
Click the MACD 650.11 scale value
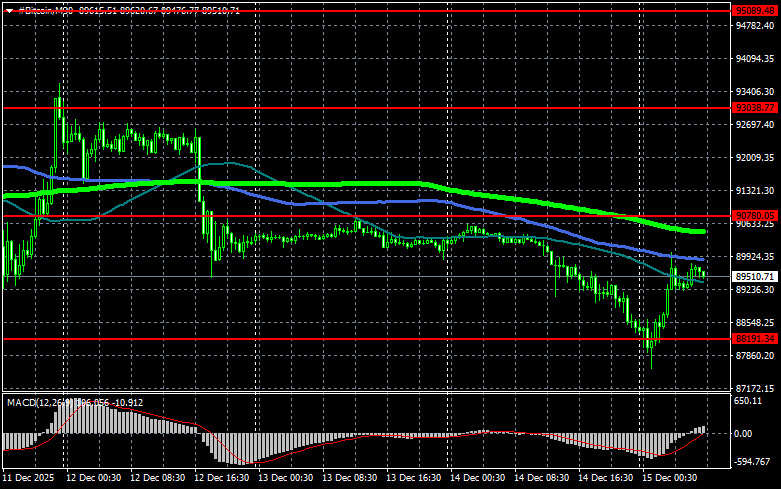[748, 401]
